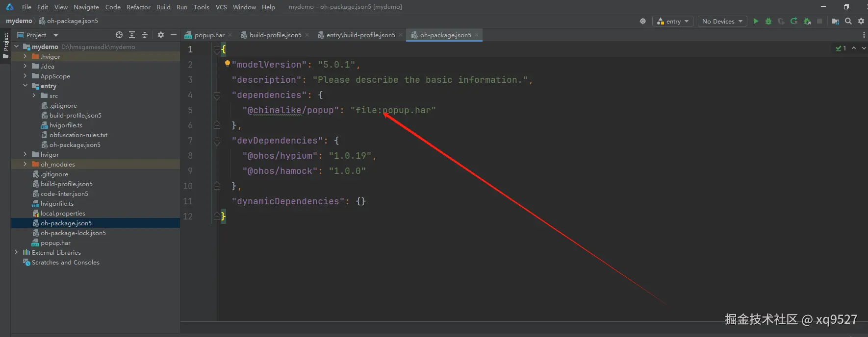Click Expand All icon in the Project panel

pos(132,35)
